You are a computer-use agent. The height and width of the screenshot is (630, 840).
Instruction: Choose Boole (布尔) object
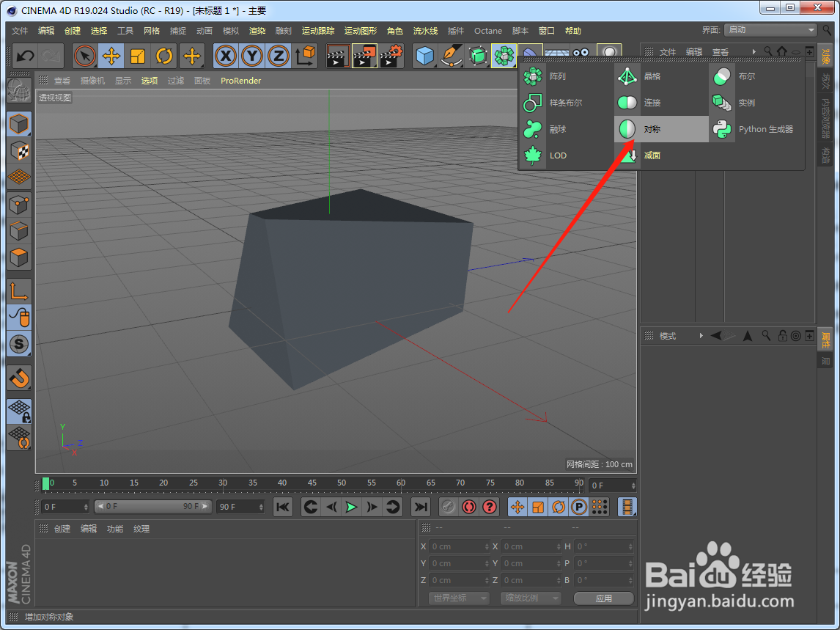click(756, 76)
